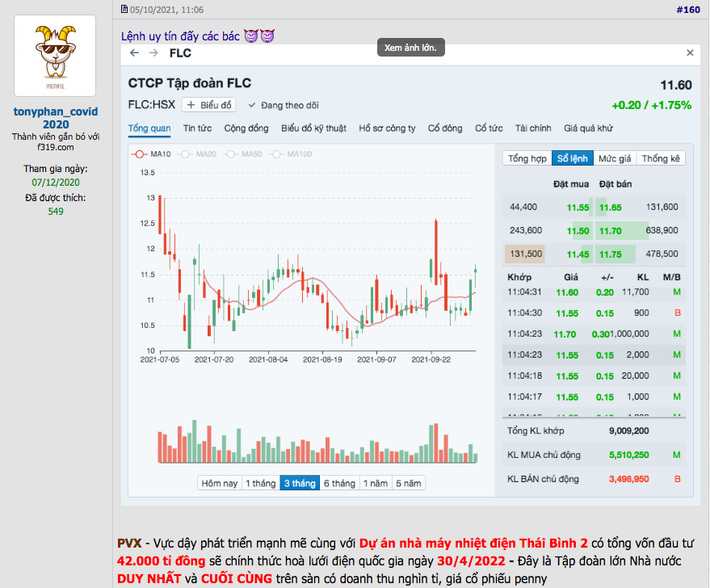This screenshot has height=588, width=710.
Task: Set chart range to 3 tháng
Action: [300, 483]
